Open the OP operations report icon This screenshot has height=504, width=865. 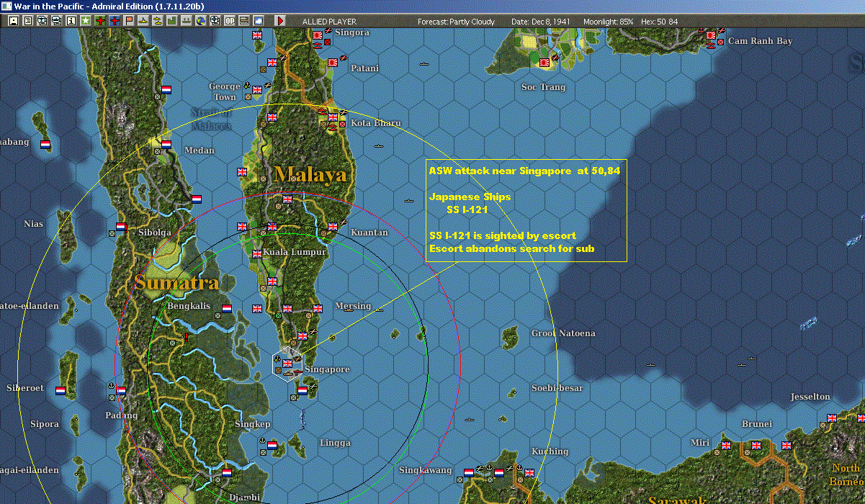pyautogui.click(x=229, y=21)
